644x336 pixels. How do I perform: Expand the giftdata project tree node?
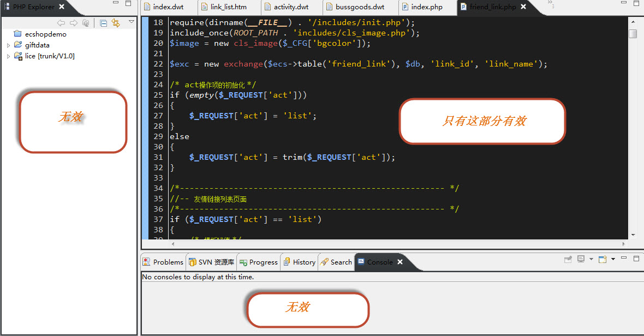(8, 45)
